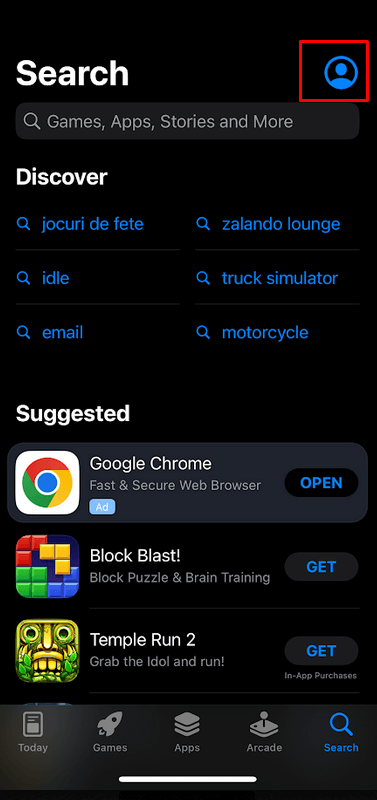Open the account profile icon
Screen dimensions: 377x800
pos(341,72)
